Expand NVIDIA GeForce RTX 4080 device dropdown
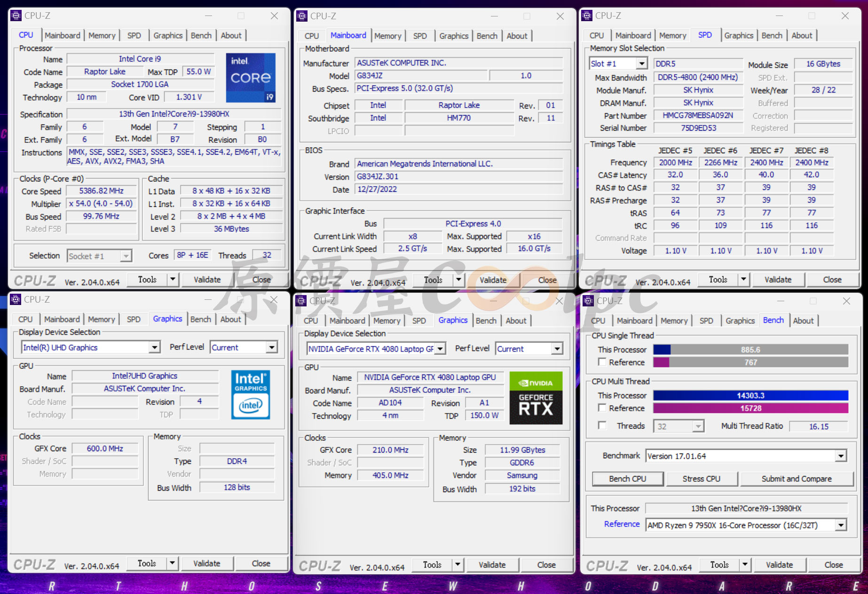The image size is (868, 594). 440,349
